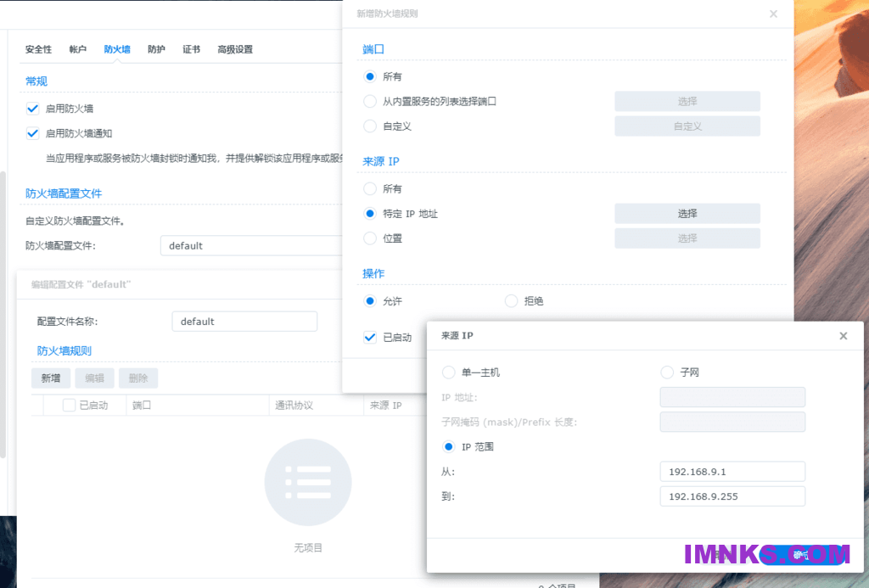
Task: Select the 自定义 port radio option
Action: tap(370, 126)
